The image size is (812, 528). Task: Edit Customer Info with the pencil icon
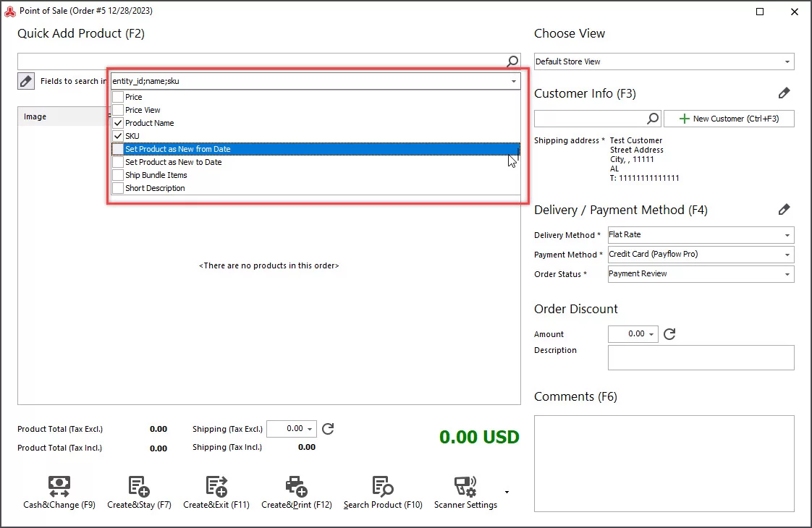coord(784,93)
